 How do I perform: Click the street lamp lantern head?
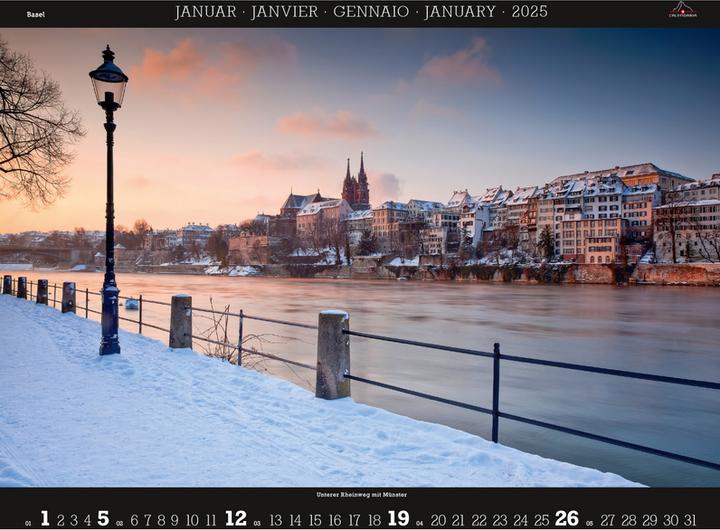coord(108,77)
